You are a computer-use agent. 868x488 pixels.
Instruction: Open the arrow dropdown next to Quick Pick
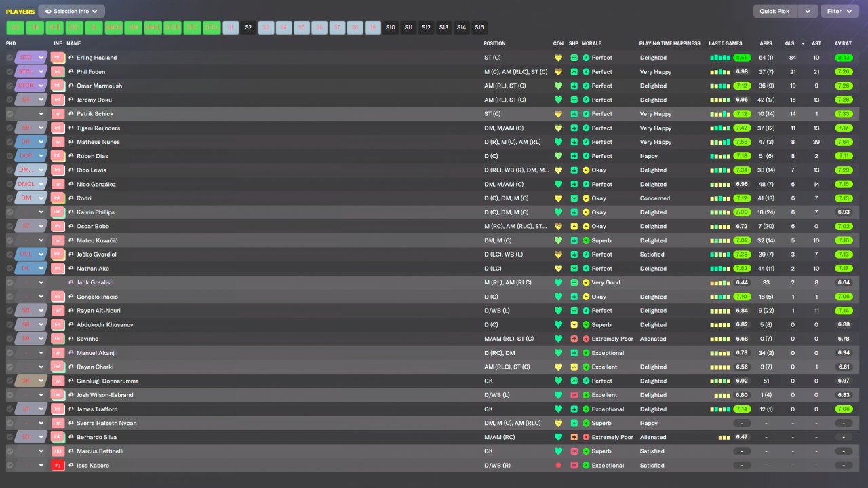pos(807,12)
